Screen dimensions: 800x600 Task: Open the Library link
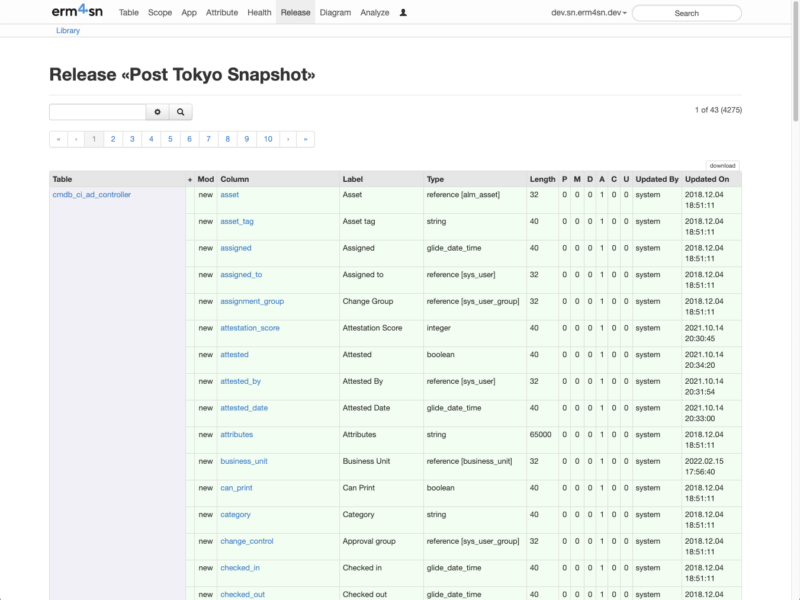tap(67, 30)
